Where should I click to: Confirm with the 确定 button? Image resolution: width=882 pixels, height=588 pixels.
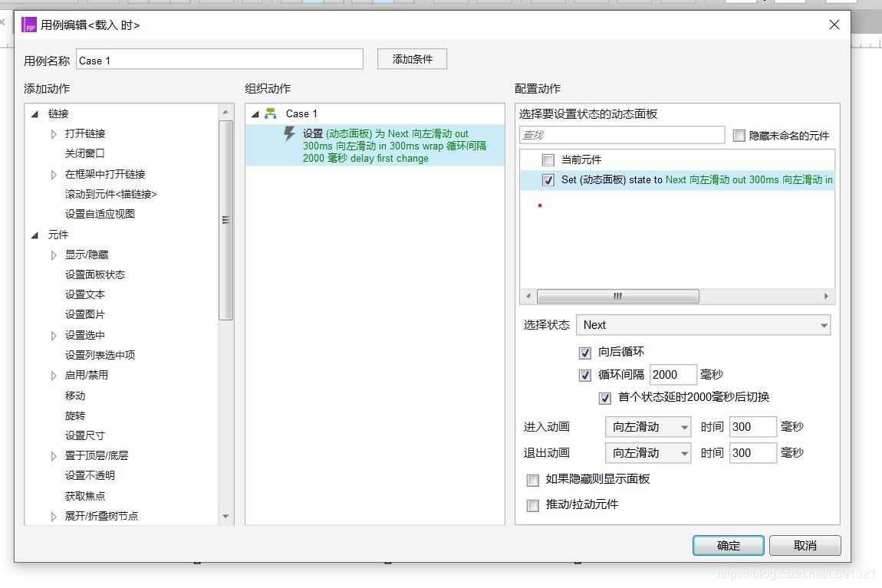(x=729, y=545)
